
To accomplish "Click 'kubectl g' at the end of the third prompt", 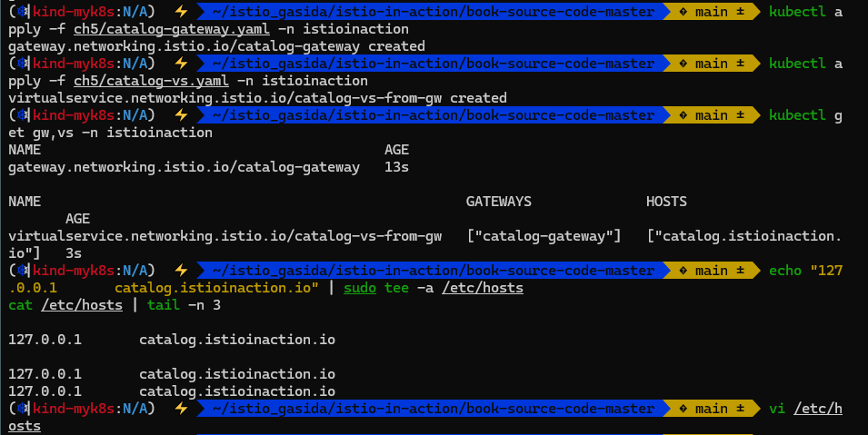I will (x=805, y=115).
